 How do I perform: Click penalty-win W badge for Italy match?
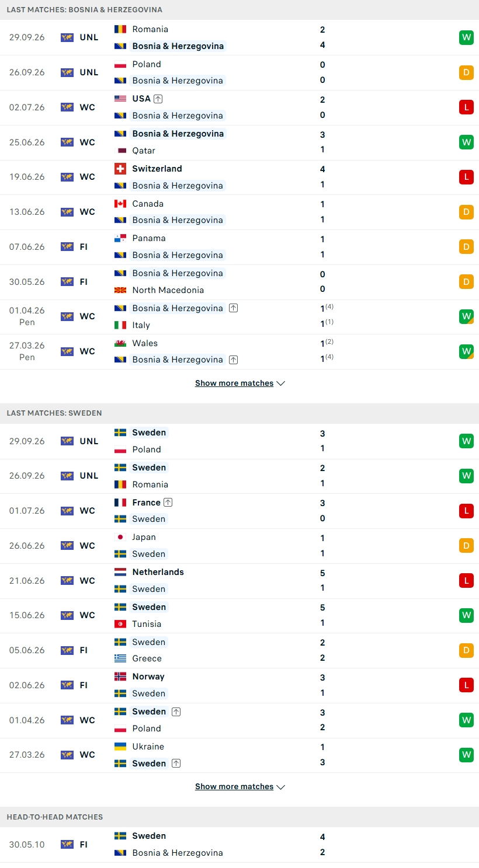click(466, 317)
